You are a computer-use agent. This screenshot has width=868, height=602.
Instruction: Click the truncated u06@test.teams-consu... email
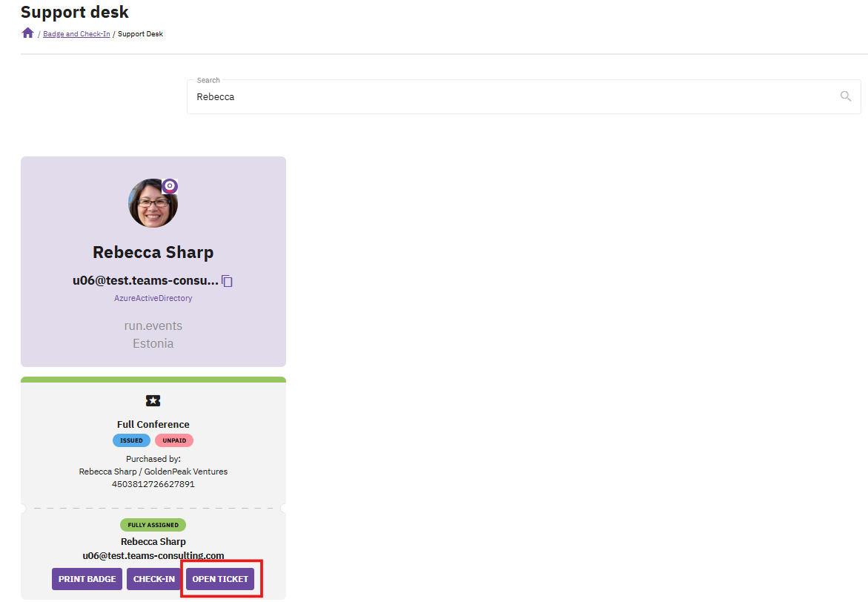(x=145, y=281)
